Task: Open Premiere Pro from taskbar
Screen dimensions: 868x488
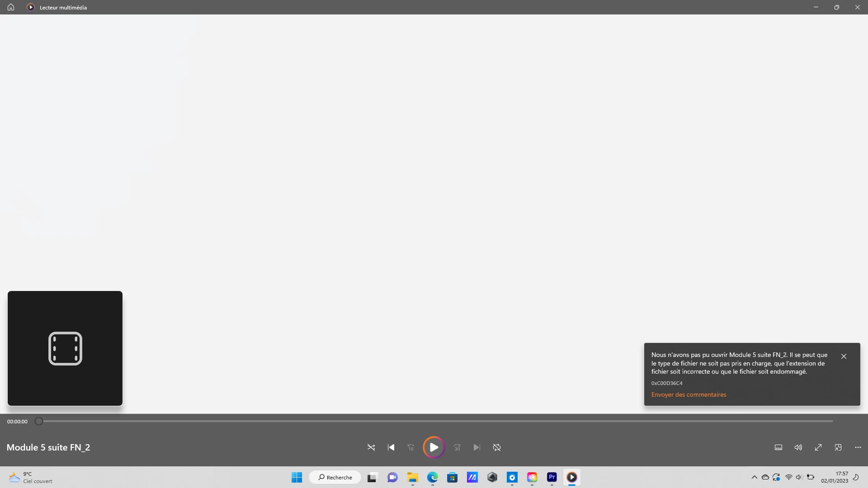Action: point(552,477)
